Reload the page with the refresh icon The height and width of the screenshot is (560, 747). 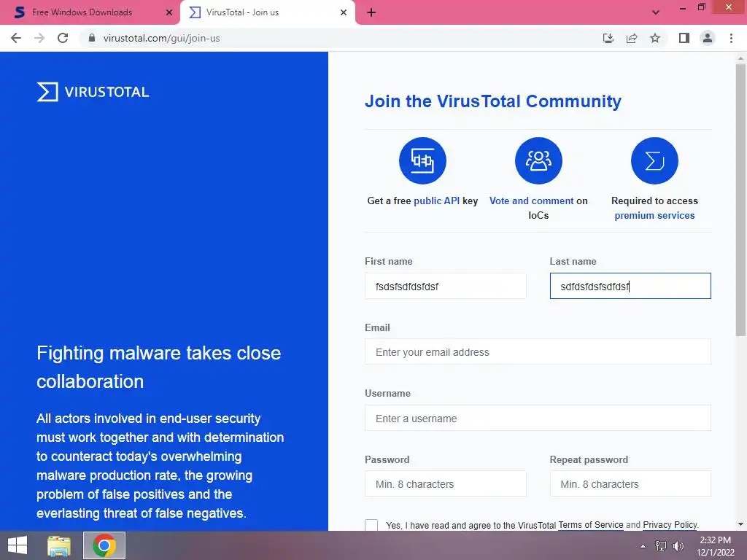(63, 38)
